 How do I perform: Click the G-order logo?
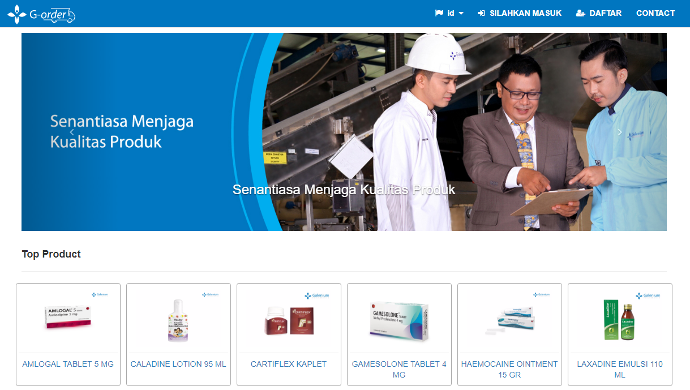[x=41, y=15]
